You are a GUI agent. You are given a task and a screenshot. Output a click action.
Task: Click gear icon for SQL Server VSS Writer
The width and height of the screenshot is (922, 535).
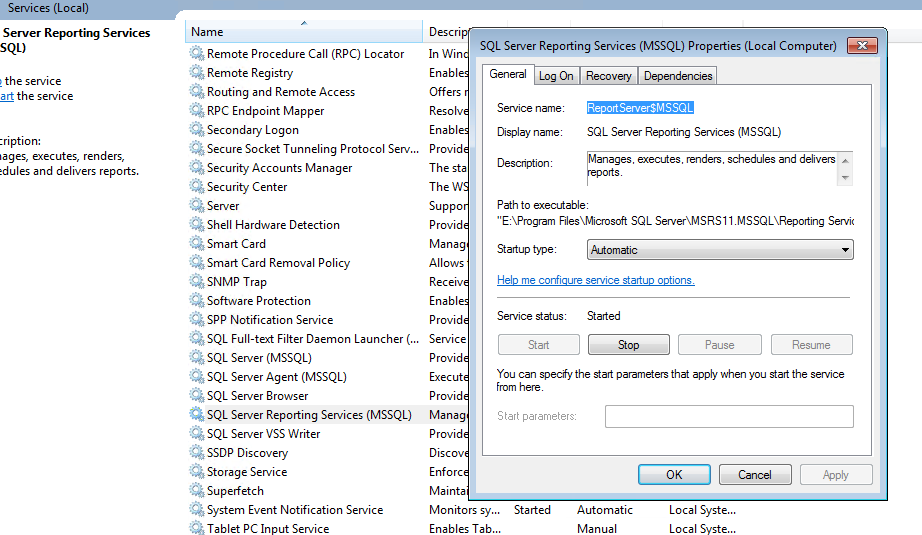(x=196, y=434)
